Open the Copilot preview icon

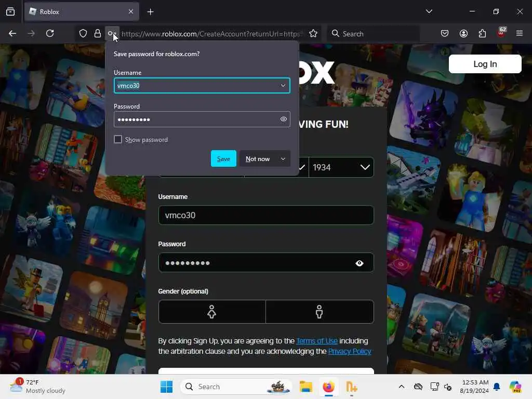click(x=515, y=387)
